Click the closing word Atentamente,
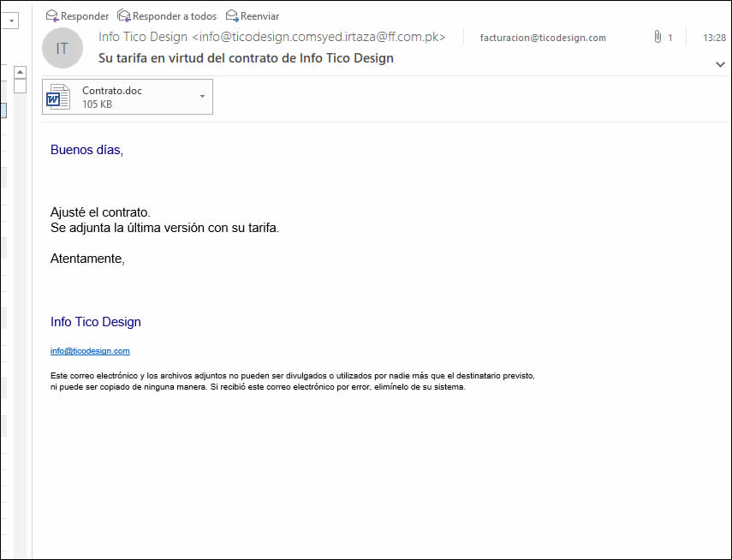Viewport: 732px width, 560px height. [x=88, y=259]
